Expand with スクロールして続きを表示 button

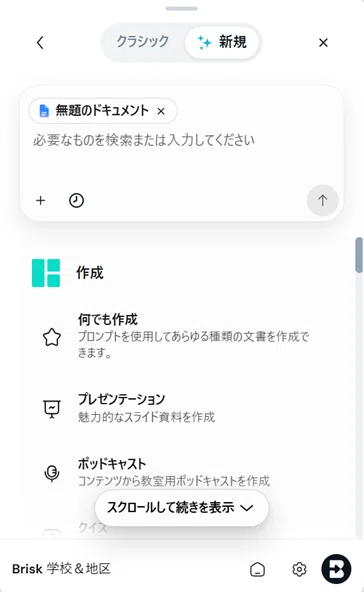coord(182,508)
